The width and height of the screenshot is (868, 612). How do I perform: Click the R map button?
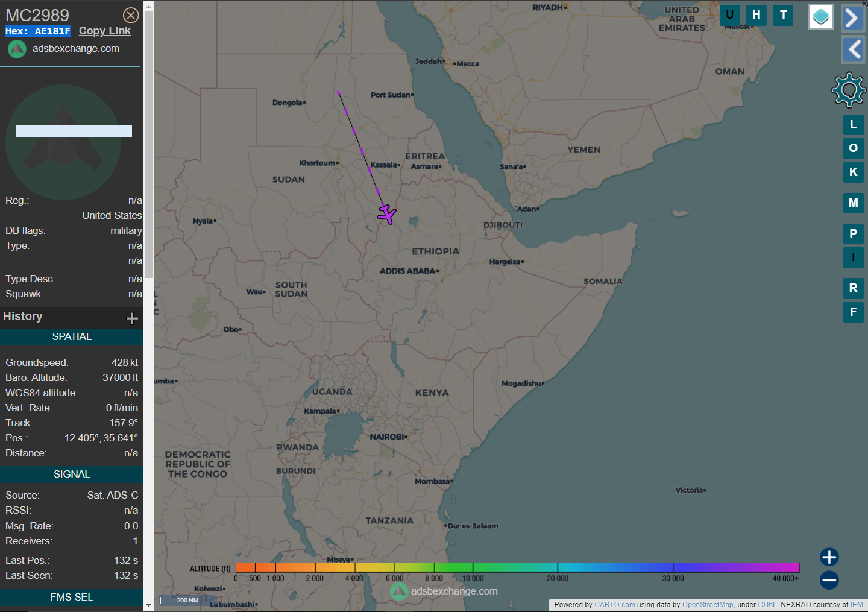(x=854, y=288)
